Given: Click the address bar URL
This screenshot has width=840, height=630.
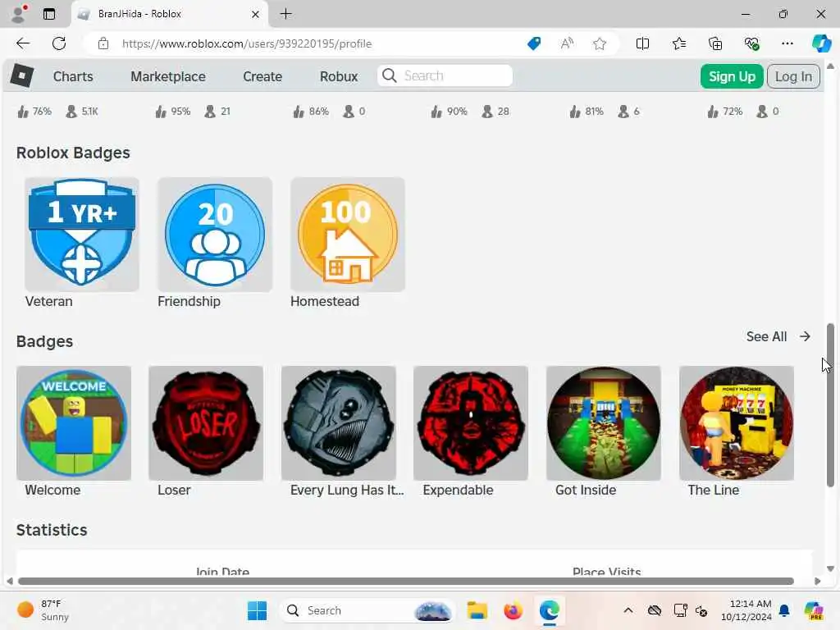Looking at the screenshot, I should [x=246, y=43].
